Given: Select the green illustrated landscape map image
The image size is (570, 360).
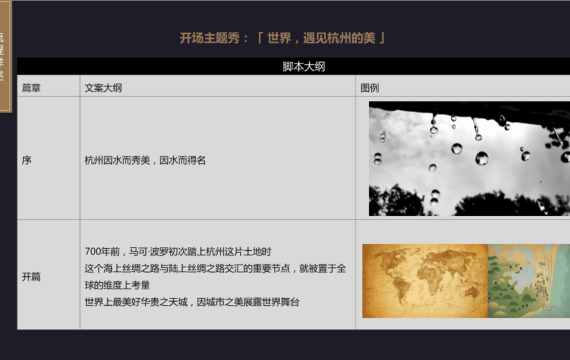Looking at the screenshot, I should pos(529,281).
